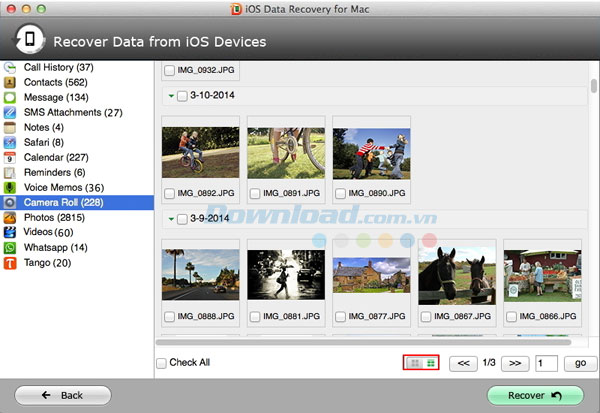
Task: Open the Photos (2815) category
Action: [x=55, y=217]
